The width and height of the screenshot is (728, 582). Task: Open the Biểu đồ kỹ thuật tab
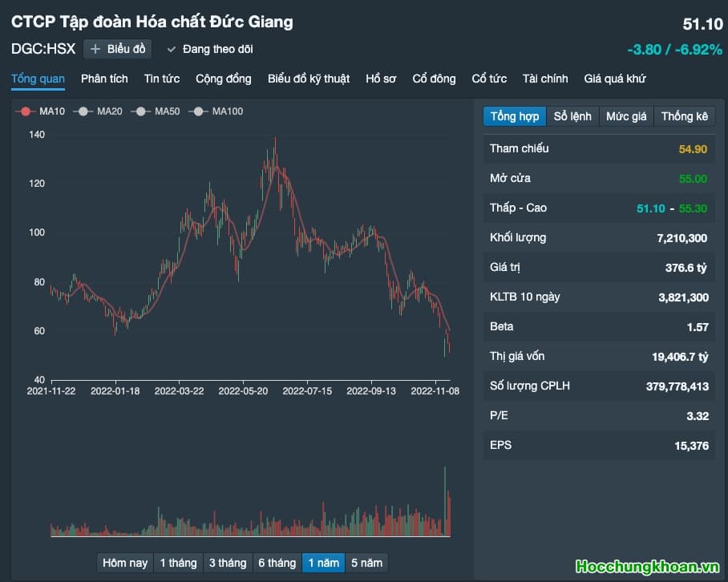309,79
